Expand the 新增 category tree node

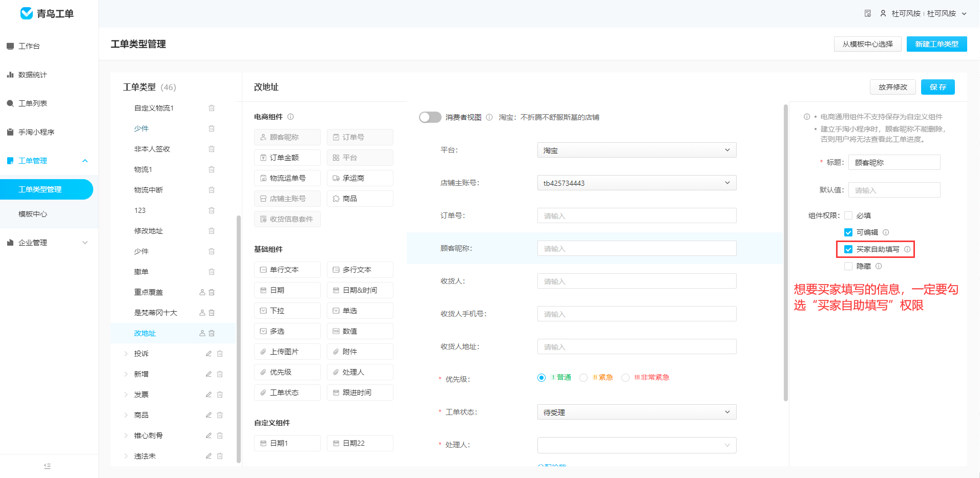tap(126, 374)
